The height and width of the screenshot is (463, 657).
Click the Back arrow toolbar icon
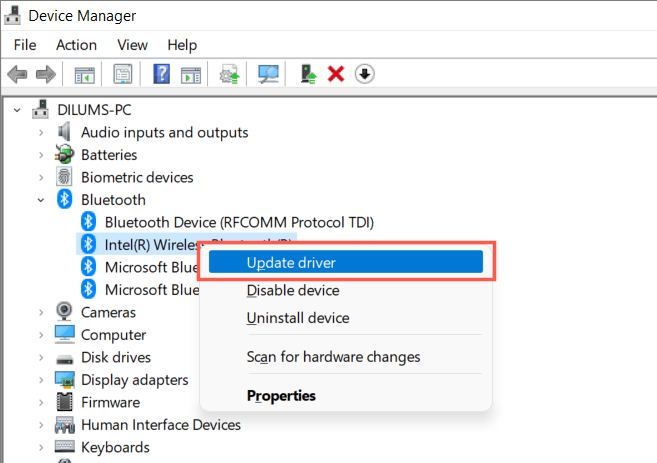[x=16, y=74]
